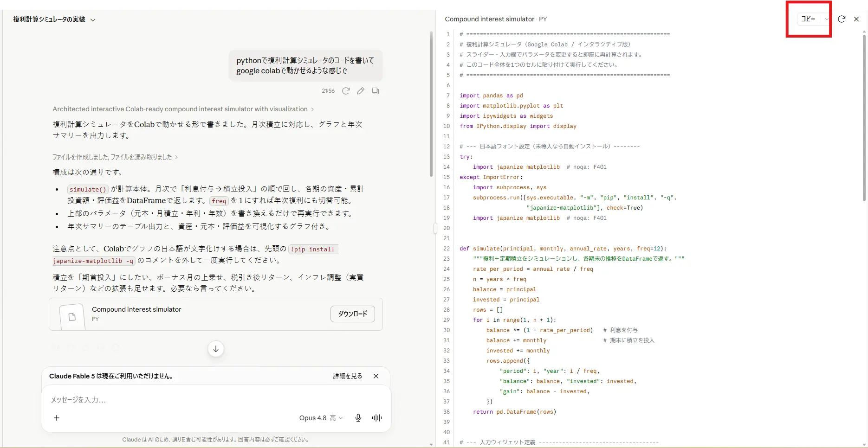Click the Compound interest simulator panel title
The image size is (868, 448).
(490, 19)
